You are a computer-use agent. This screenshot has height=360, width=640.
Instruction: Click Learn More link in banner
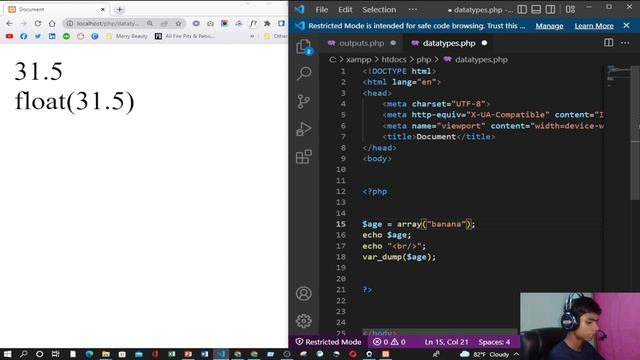[x=594, y=26]
